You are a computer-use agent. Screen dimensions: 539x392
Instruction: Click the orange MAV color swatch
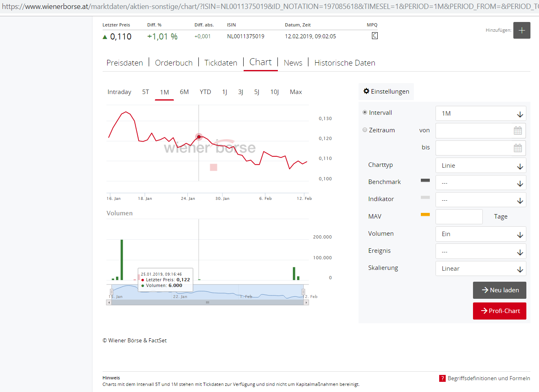pyautogui.click(x=425, y=215)
